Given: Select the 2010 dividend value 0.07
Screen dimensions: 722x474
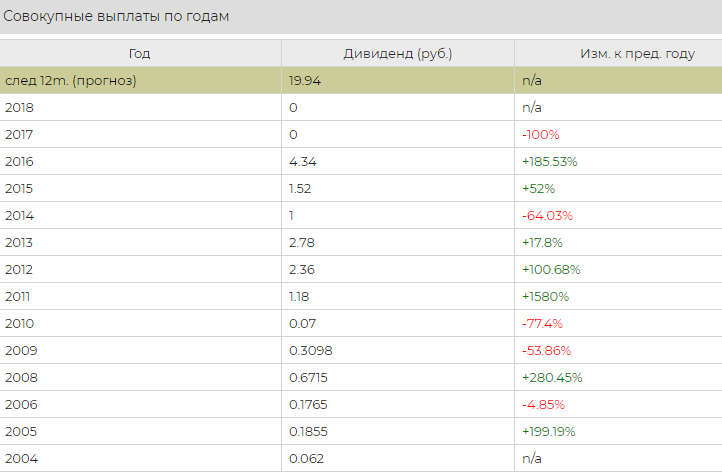Looking at the screenshot, I should pyautogui.click(x=302, y=323).
